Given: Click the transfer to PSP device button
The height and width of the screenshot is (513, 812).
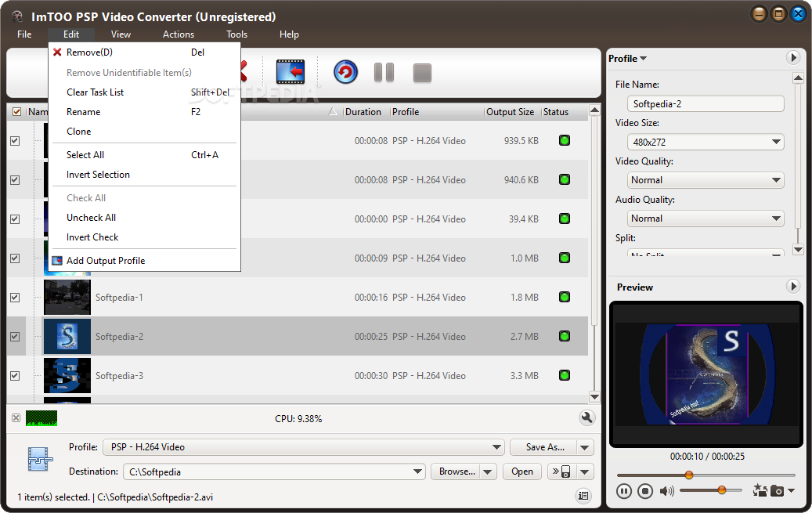Looking at the screenshot, I should point(561,471).
